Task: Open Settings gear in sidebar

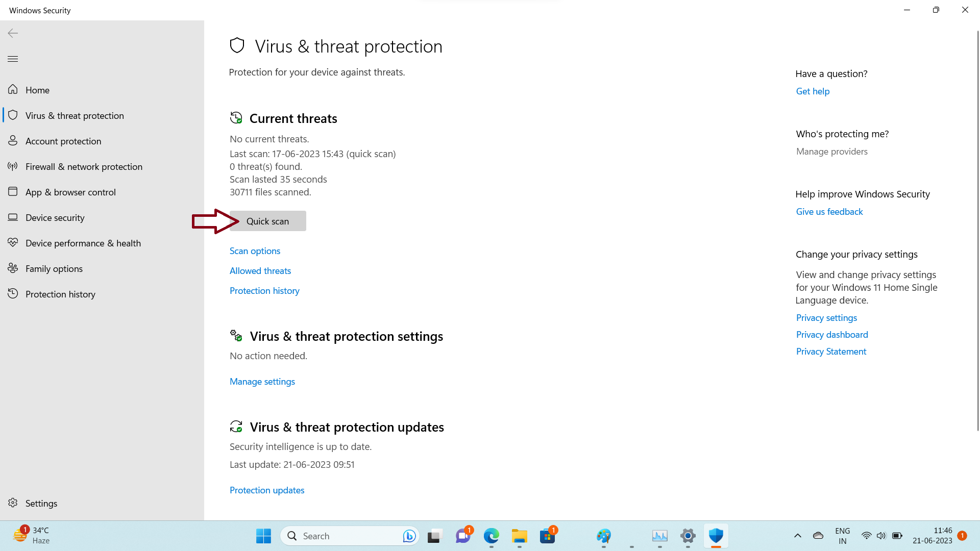Action: click(33, 503)
